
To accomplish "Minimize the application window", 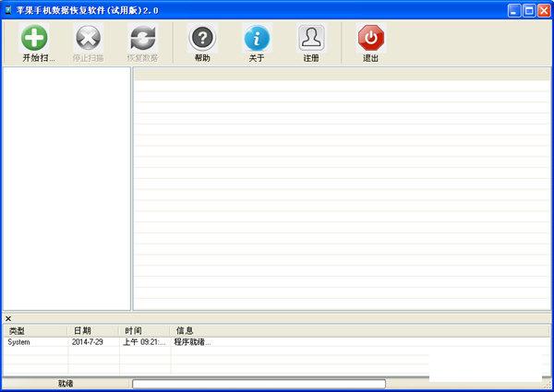I will (x=513, y=10).
